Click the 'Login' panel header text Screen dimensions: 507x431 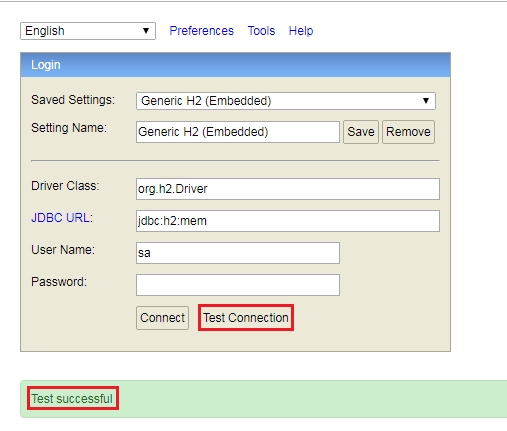[46, 65]
